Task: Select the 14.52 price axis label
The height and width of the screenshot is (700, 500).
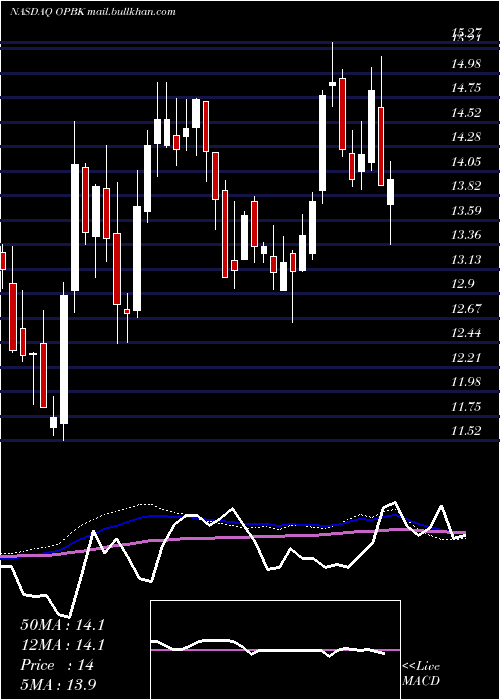Action: [x=466, y=112]
